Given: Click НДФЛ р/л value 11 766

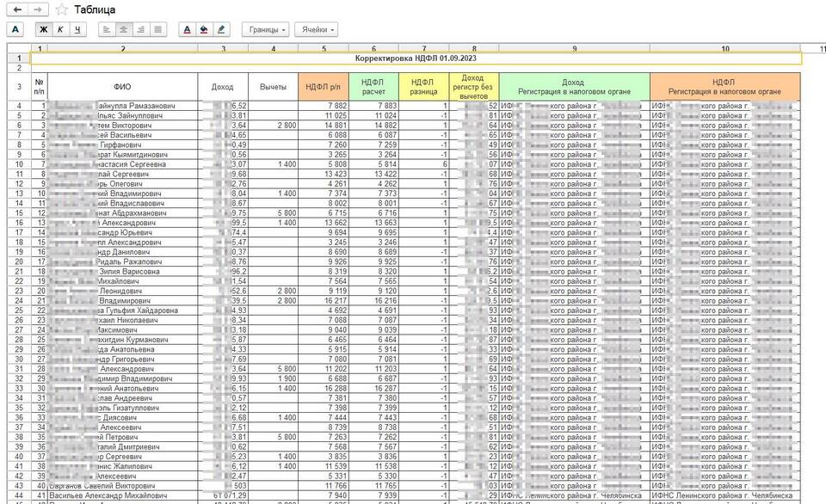Looking at the screenshot, I should (x=323, y=486).
